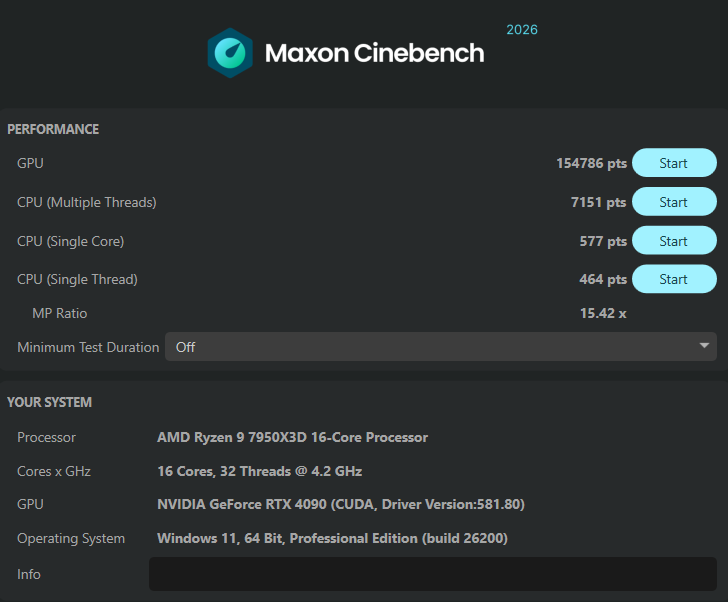
Task: Click the PERFORMANCE section heading
Action: (53, 129)
